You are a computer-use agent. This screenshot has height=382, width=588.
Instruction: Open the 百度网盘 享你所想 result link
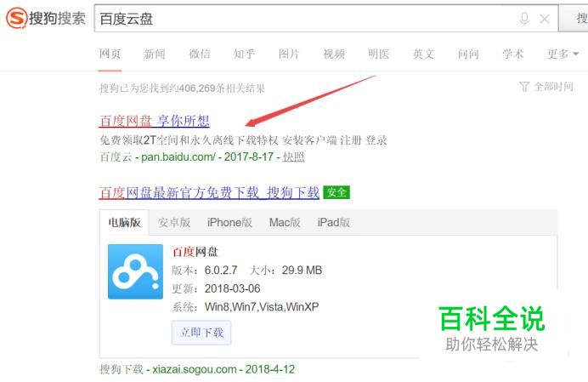[155, 121]
